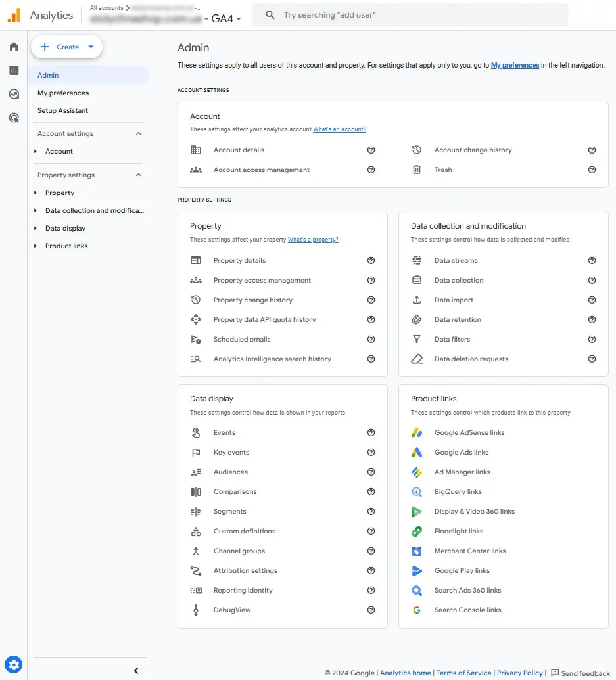Open the Explore icon in left rail
The image size is (616, 680).
[x=14, y=94]
